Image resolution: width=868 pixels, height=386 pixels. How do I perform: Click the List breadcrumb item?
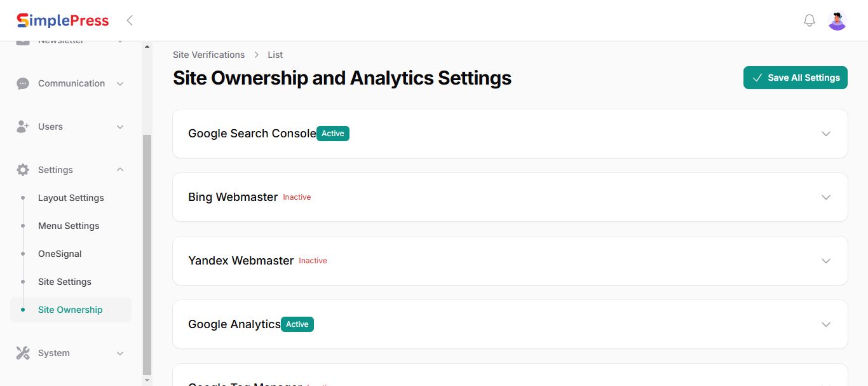[x=275, y=55]
